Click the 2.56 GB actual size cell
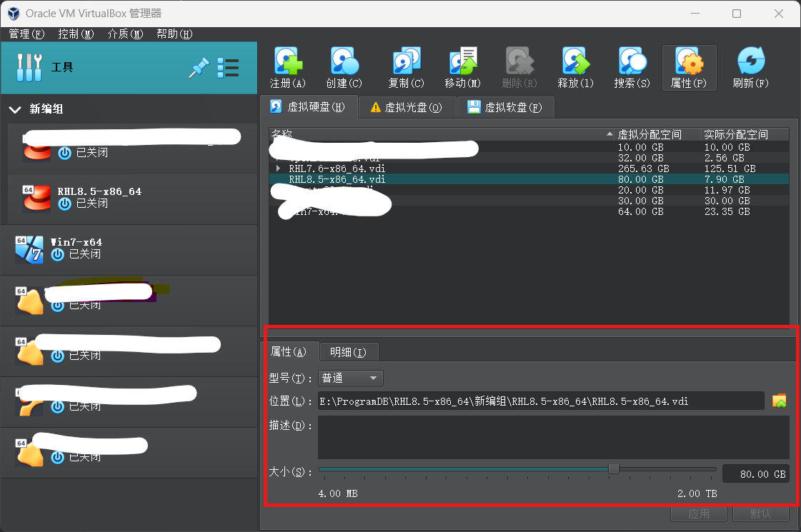The image size is (801, 532). coord(725,158)
